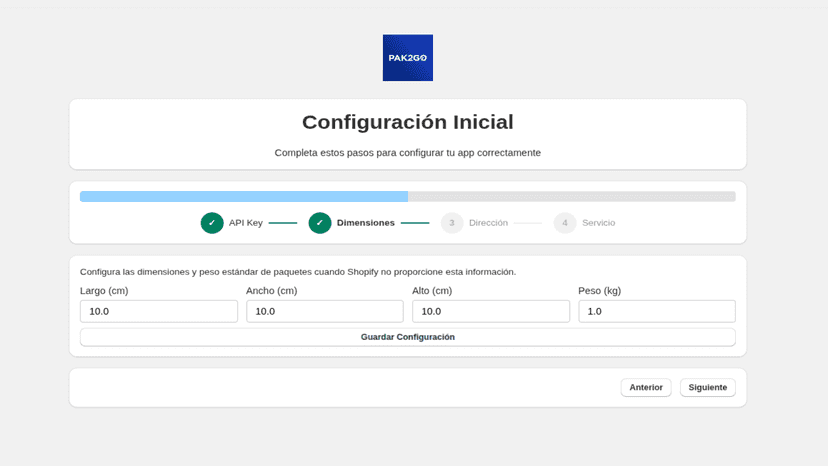The height and width of the screenshot is (466, 828).
Task: Click the Dimensiones step checkmark icon
Action: pos(320,223)
